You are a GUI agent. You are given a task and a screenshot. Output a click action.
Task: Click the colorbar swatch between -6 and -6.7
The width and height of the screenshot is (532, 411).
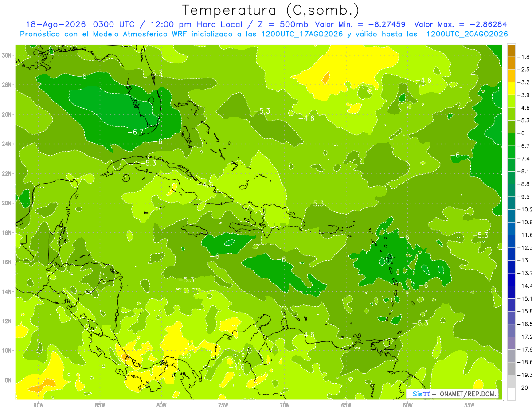(511, 140)
